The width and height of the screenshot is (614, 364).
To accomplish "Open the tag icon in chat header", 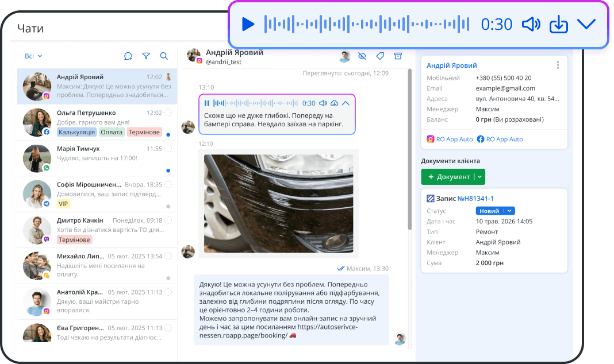I will point(380,56).
